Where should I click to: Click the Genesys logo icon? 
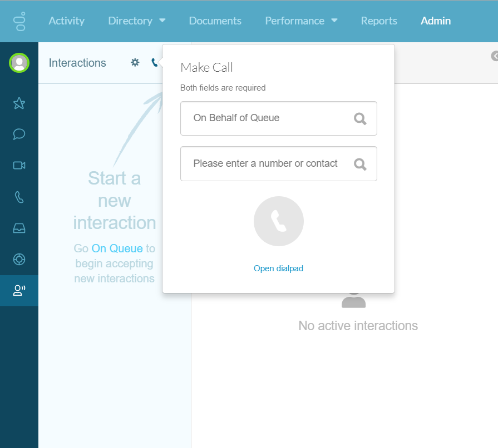(19, 21)
